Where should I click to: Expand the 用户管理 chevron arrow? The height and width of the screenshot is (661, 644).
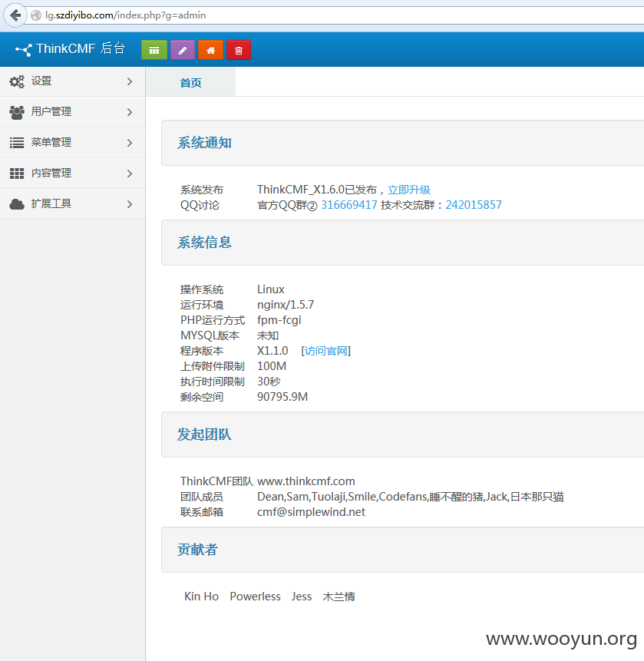130,112
